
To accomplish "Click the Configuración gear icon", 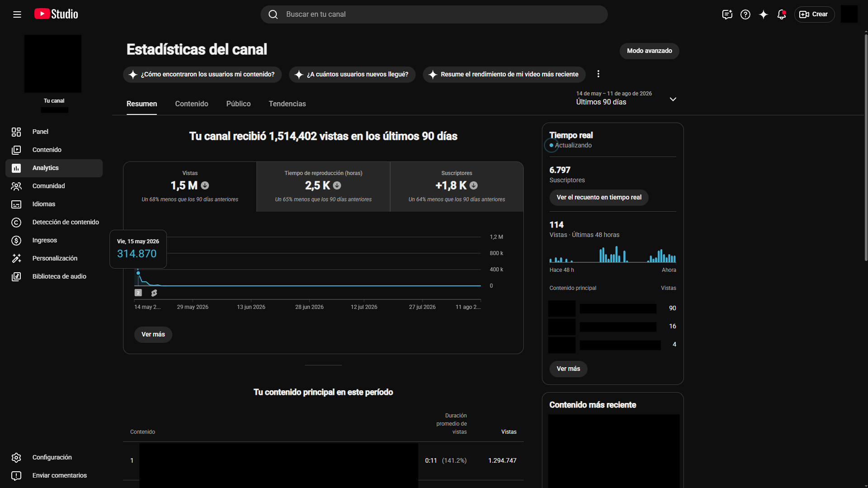I will coord(16,457).
